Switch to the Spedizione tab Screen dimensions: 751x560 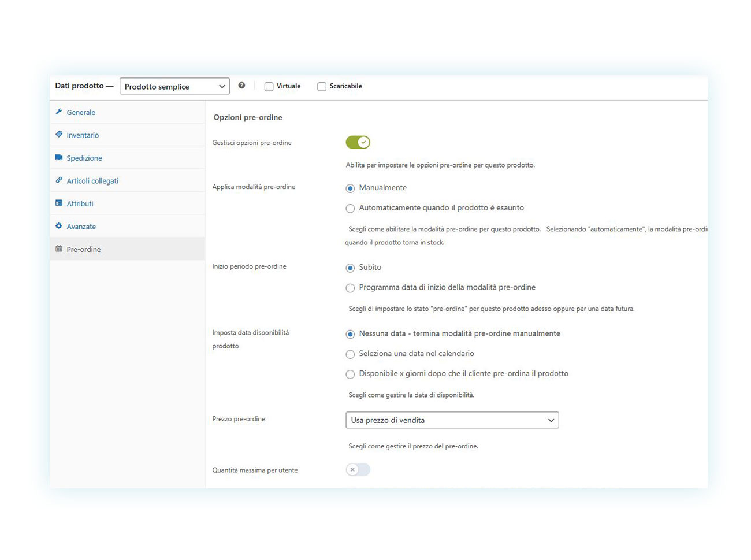click(x=84, y=157)
